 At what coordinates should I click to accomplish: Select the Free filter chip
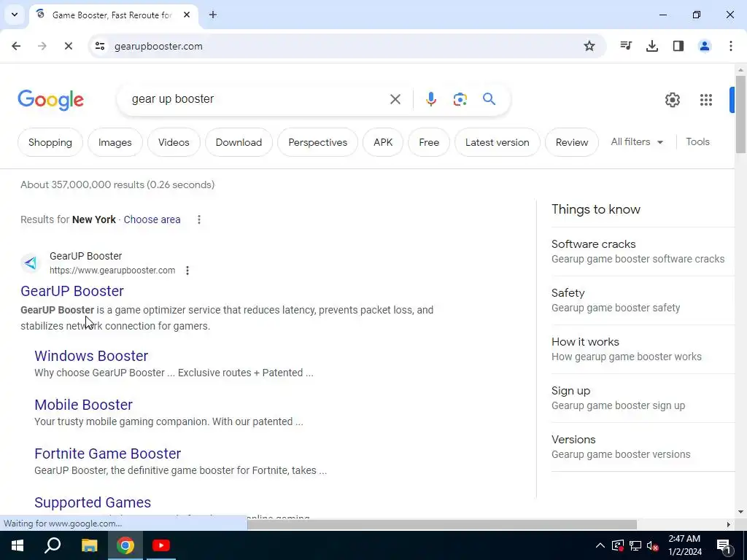[x=429, y=142]
